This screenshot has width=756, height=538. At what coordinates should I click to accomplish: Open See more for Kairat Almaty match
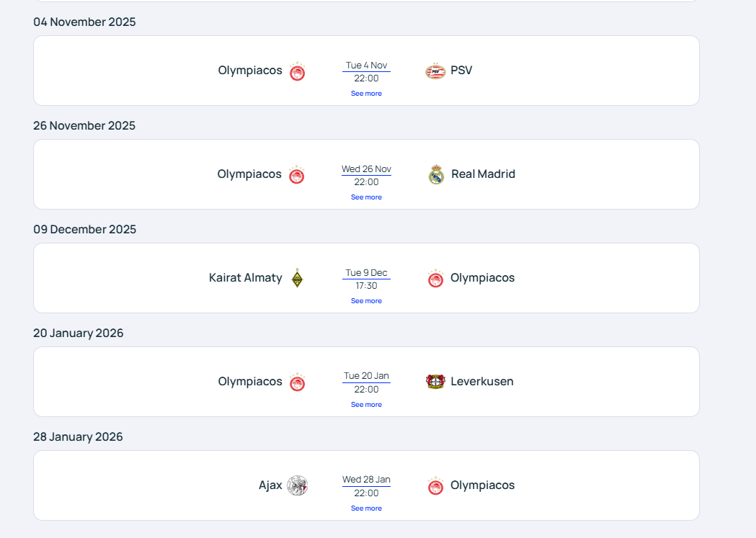[x=366, y=301]
